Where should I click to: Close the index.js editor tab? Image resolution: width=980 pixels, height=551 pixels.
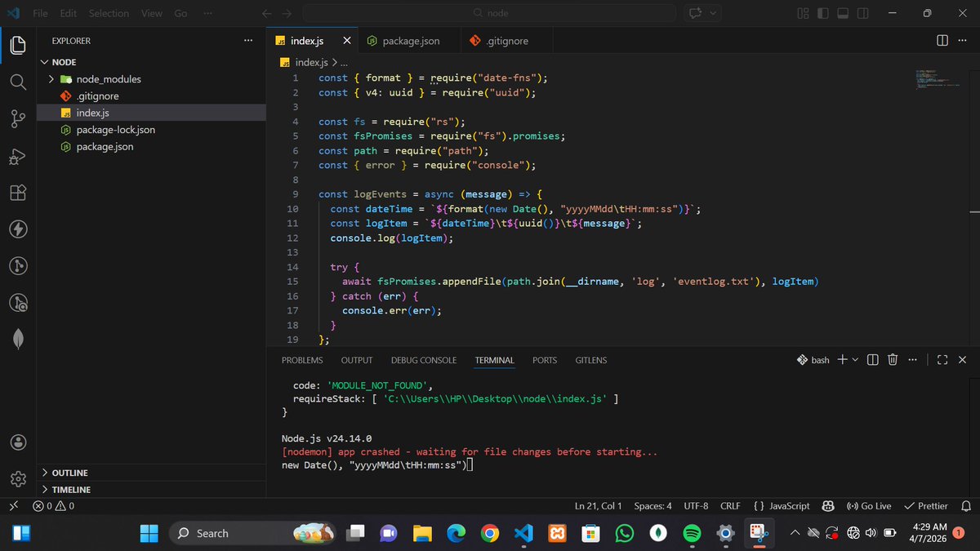point(346,40)
